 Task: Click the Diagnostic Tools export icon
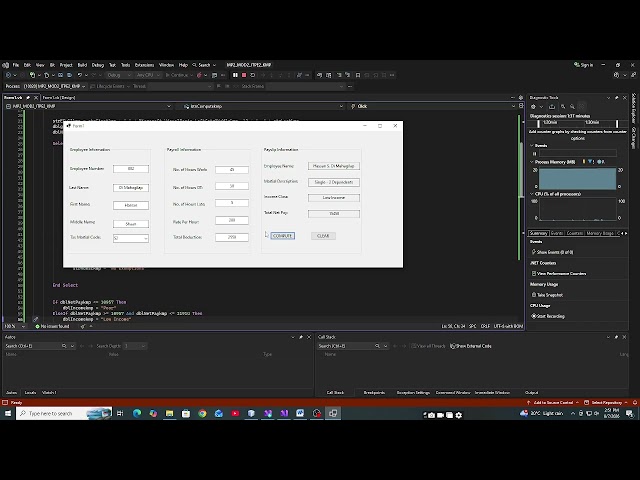[x=552, y=107]
